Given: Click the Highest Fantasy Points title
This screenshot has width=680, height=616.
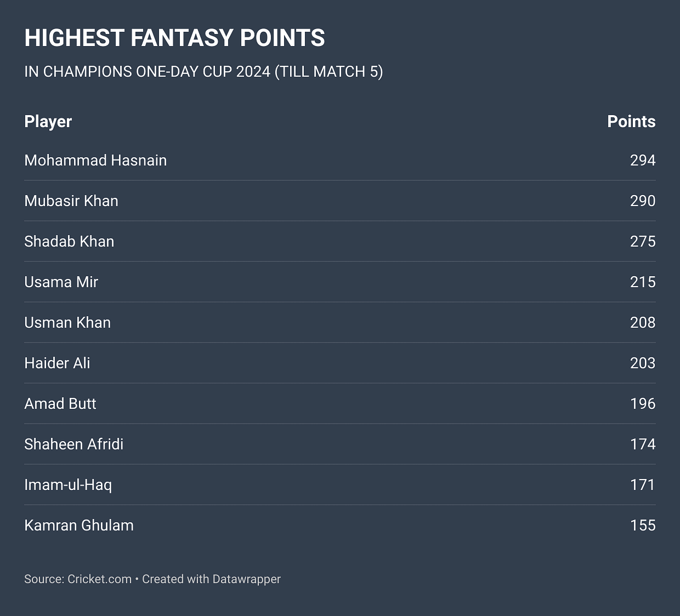Looking at the screenshot, I should point(174,38).
